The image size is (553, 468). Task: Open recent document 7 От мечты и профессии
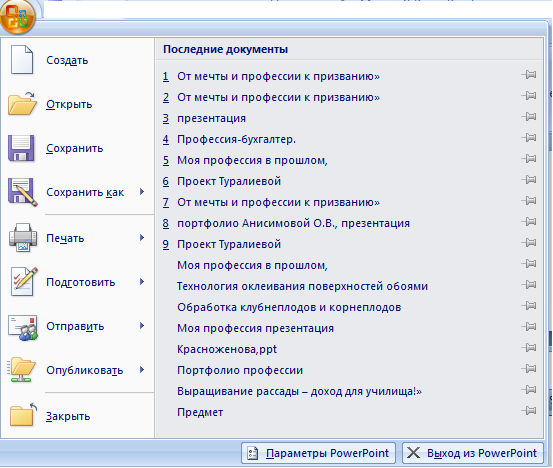click(x=271, y=202)
